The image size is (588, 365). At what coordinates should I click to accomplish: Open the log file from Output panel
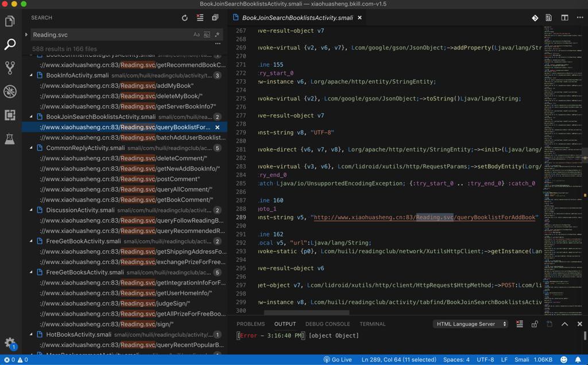[550, 324]
